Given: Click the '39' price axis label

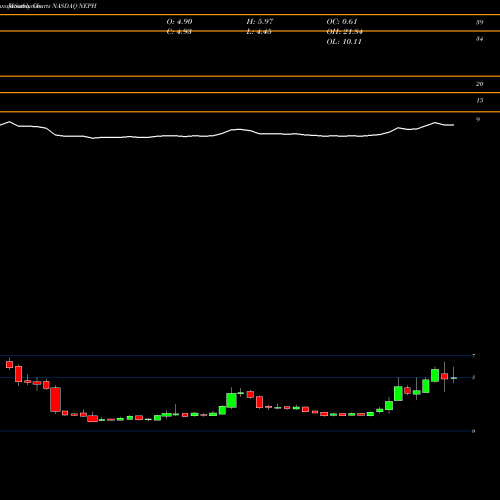Looking at the screenshot, I should pyautogui.click(x=479, y=22).
